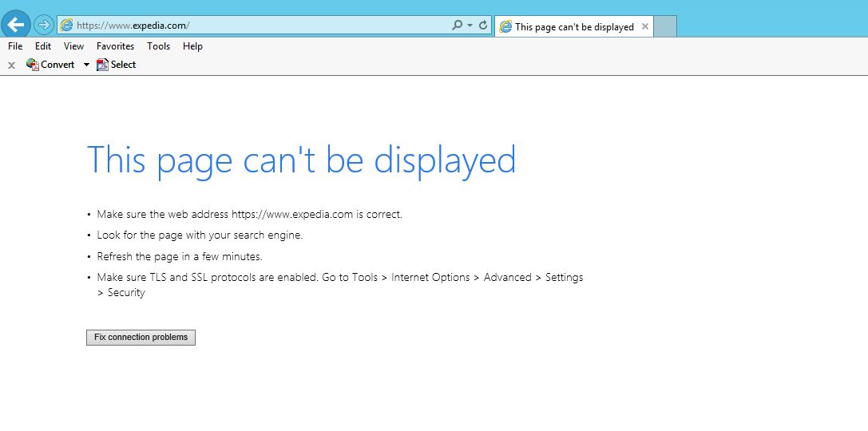Open the Help menu
This screenshot has height=431, width=868.
[x=192, y=46]
